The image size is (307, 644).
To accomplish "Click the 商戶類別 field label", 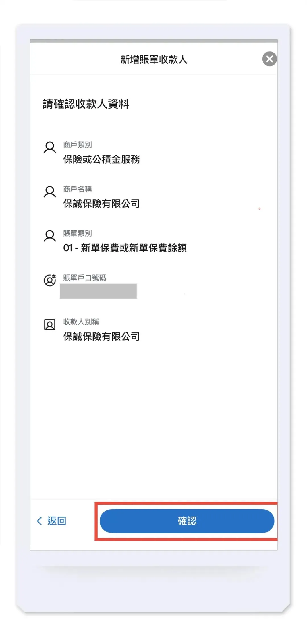I will click(77, 145).
